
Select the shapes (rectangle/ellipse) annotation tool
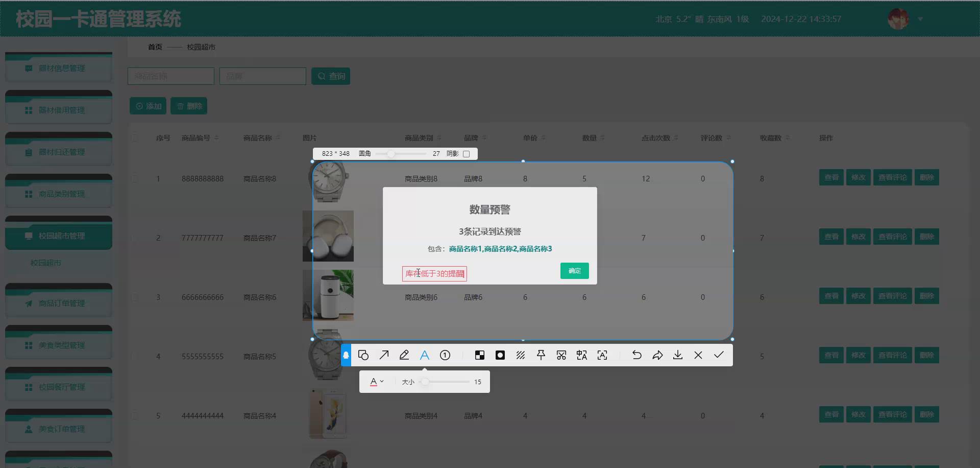(363, 355)
